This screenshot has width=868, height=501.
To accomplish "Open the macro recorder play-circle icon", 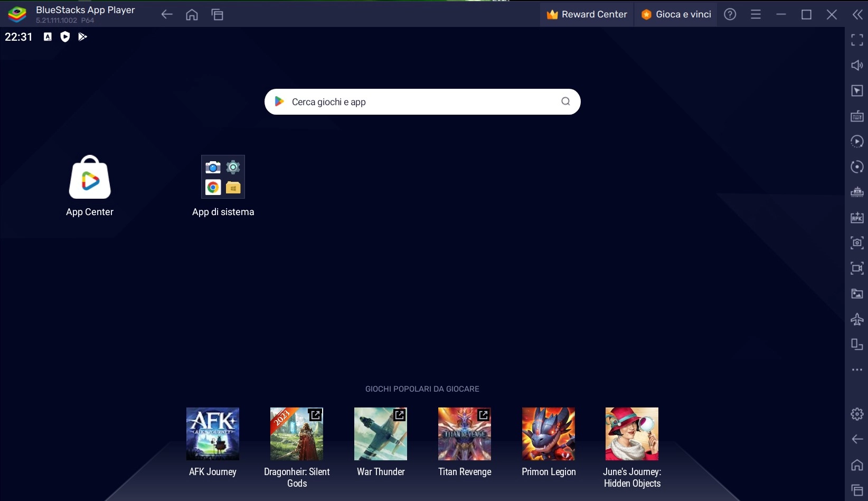I will pyautogui.click(x=857, y=142).
